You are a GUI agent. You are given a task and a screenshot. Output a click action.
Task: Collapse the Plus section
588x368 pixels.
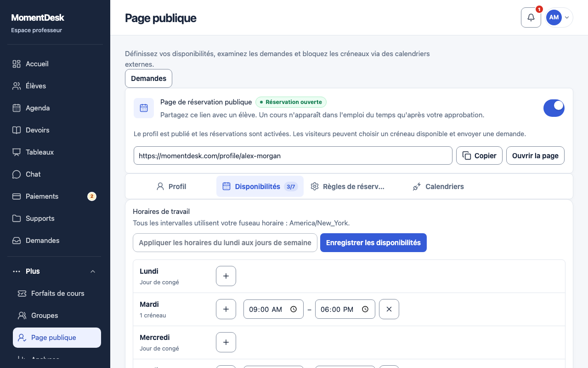(x=55, y=271)
